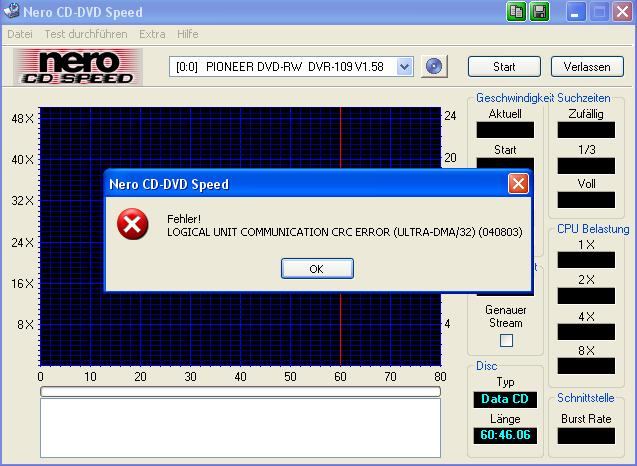This screenshot has width=637, height=466.
Task: Click the 1/3 seek time display box
Action: (x=586, y=166)
